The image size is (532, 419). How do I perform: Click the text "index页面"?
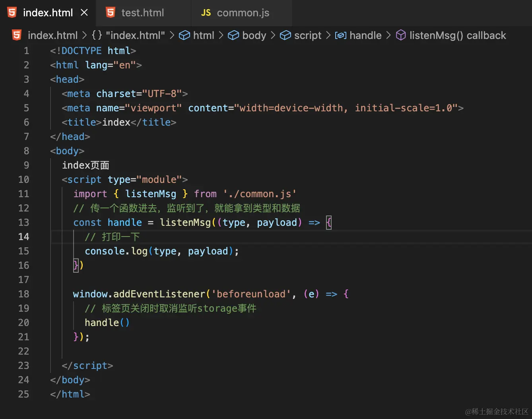(85, 165)
